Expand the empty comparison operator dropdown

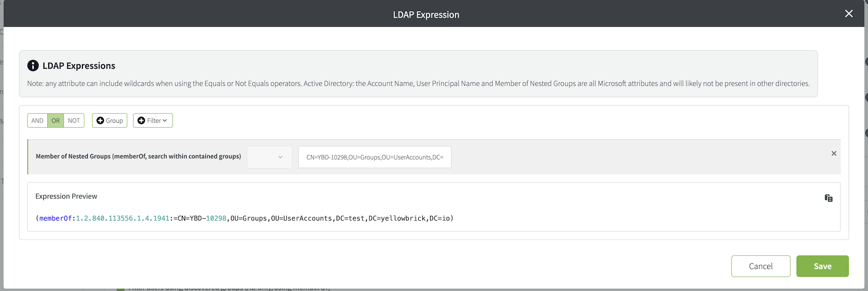click(270, 157)
